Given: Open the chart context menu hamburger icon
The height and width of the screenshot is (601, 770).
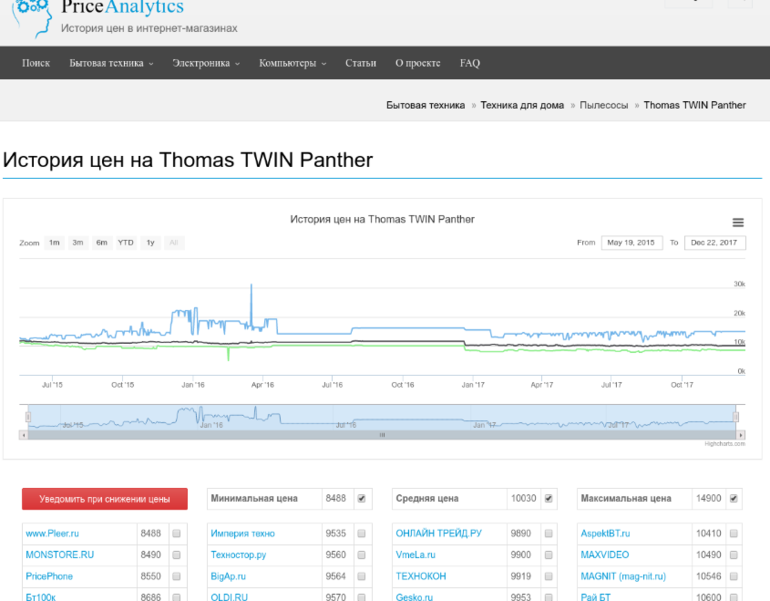Looking at the screenshot, I should [738, 222].
